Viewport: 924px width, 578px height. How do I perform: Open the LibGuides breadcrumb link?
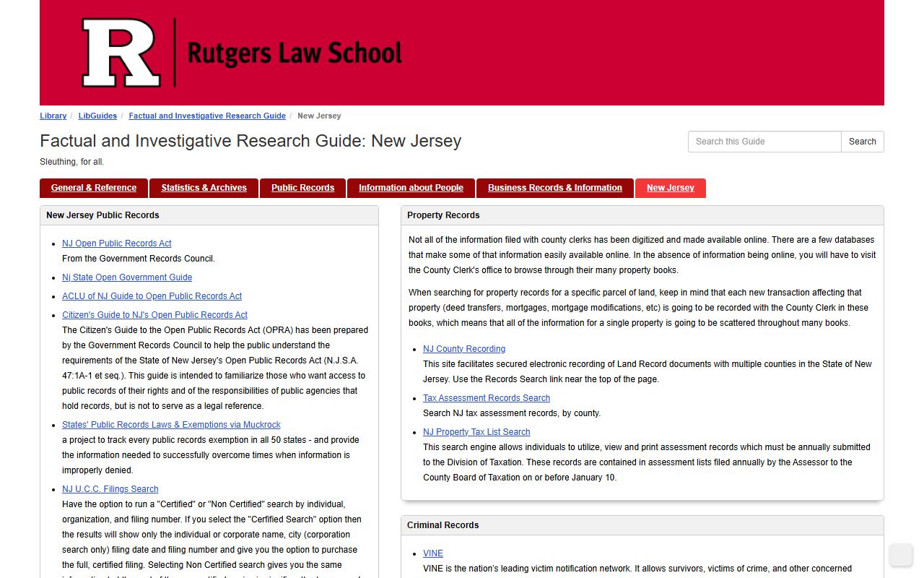tap(97, 116)
